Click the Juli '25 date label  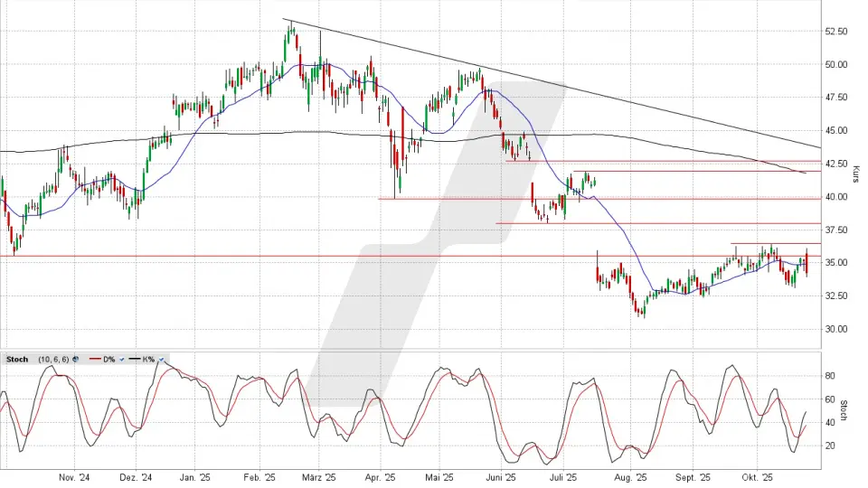(x=563, y=477)
